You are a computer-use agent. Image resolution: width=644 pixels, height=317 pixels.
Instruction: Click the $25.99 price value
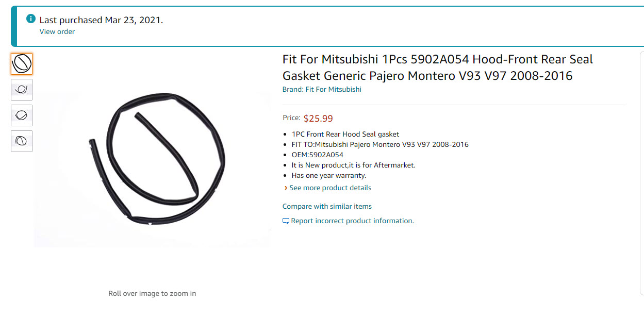point(318,119)
